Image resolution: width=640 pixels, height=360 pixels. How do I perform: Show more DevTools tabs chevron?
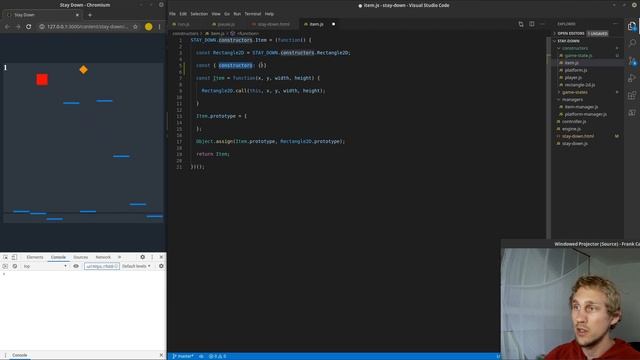120,257
